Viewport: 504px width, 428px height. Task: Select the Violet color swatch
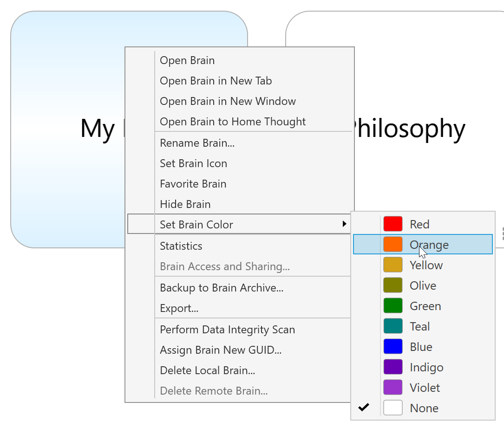393,388
